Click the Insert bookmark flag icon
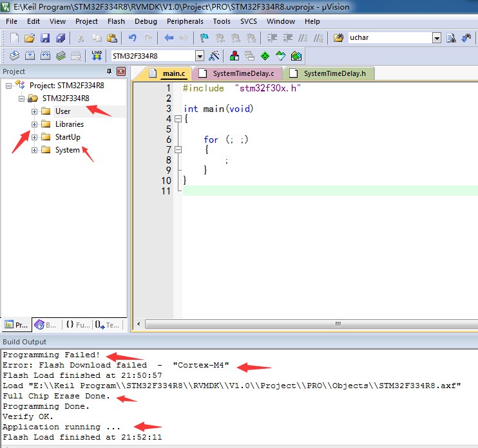 click(x=204, y=38)
